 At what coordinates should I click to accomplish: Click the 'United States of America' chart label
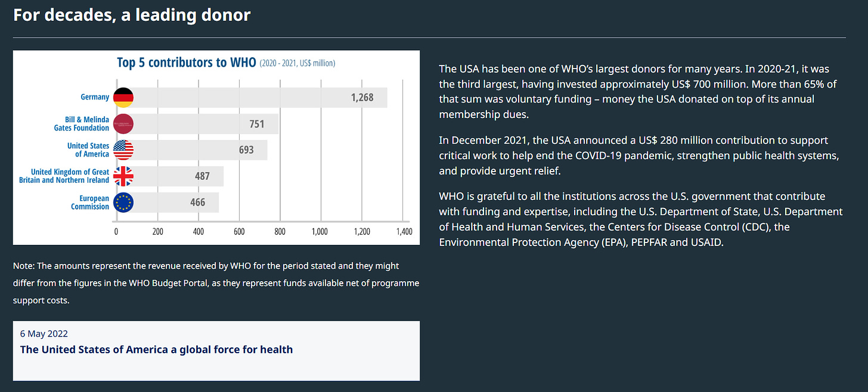[x=88, y=150]
